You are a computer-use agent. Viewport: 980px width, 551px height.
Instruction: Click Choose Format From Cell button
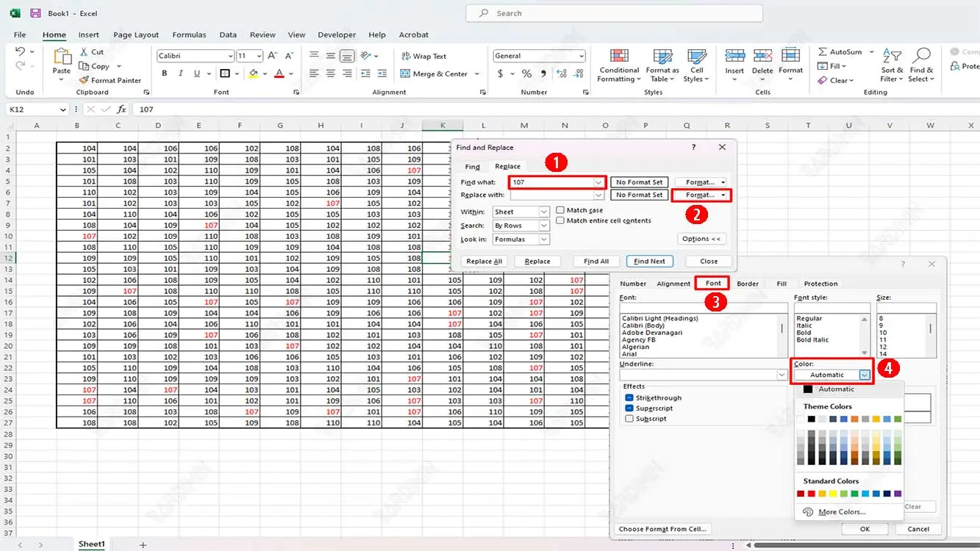point(662,529)
